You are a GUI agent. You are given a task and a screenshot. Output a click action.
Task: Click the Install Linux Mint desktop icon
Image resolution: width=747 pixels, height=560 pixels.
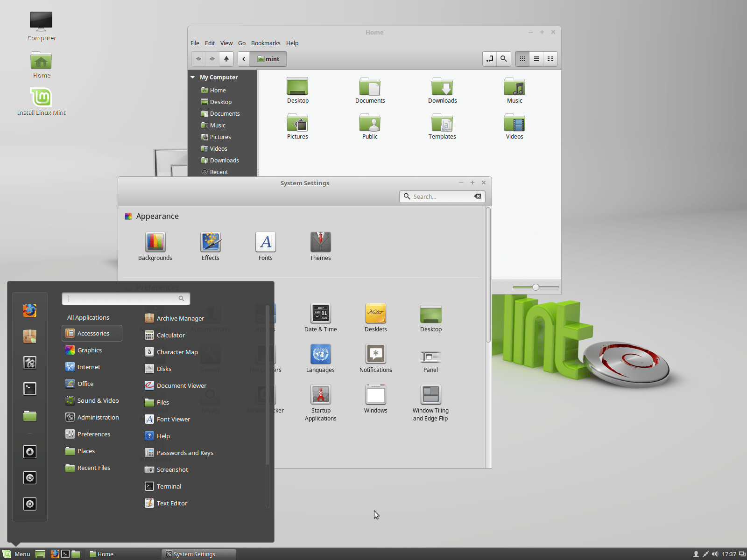[42, 102]
